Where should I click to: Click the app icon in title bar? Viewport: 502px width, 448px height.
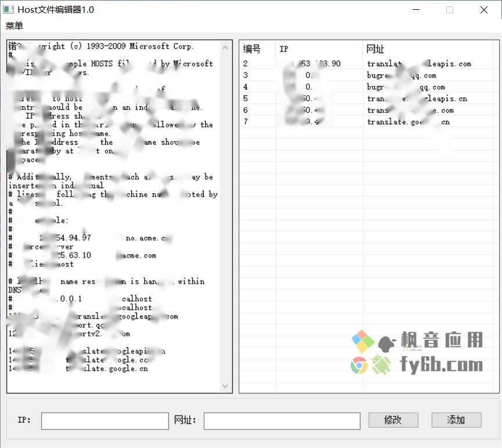(x=8, y=9)
